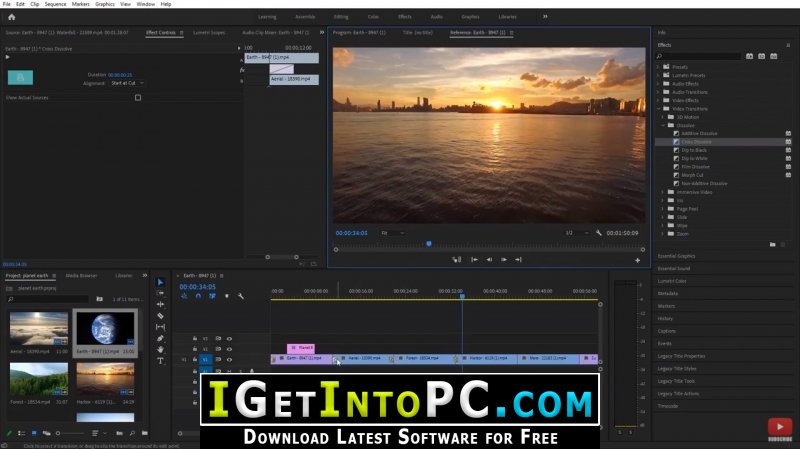800x449 pixels.
Task: Toggle V2 track output eye
Action: pos(229,349)
